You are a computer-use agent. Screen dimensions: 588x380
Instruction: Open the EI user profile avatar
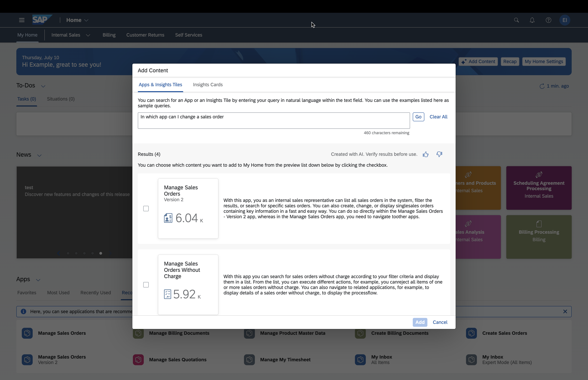[x=565, y=20]
